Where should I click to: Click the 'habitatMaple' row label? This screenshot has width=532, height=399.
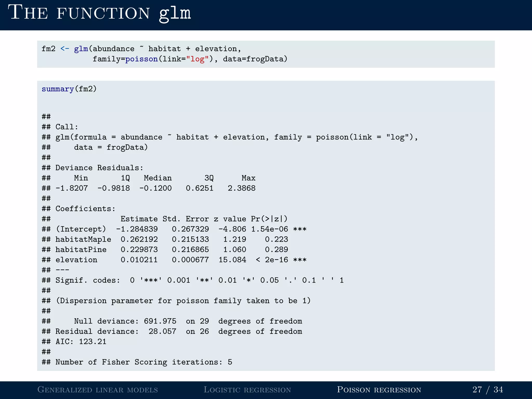tap(83, 240)
